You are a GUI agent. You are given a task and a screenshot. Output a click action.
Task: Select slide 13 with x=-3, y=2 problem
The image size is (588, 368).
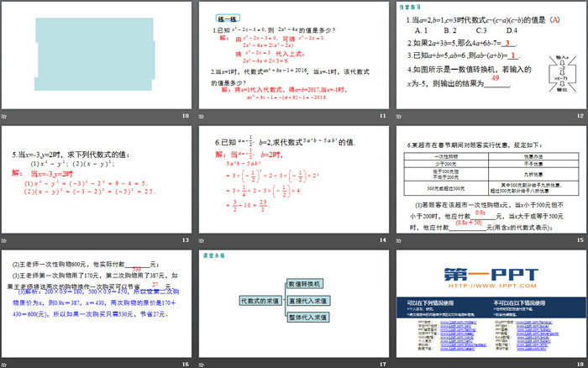(x=97, y=178)
